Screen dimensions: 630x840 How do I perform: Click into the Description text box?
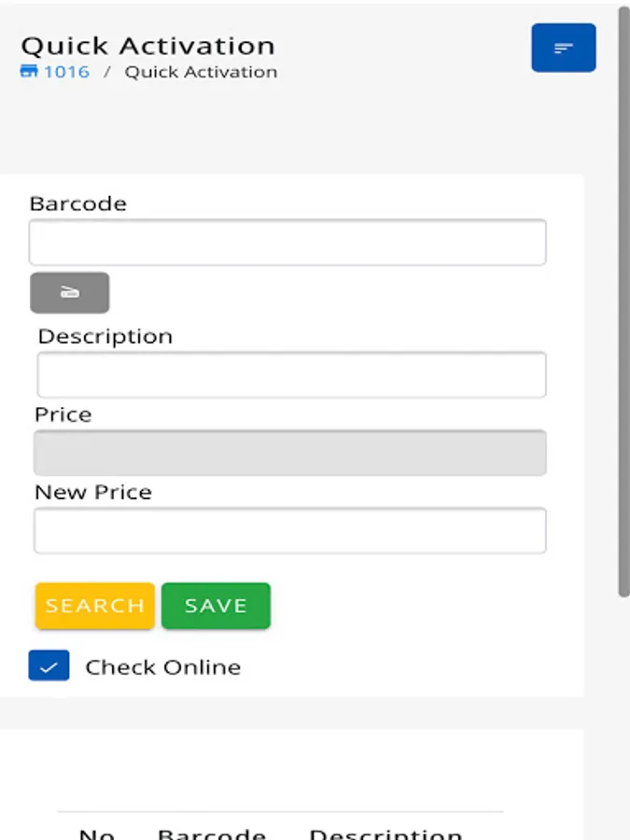click(x=291, y=375)
